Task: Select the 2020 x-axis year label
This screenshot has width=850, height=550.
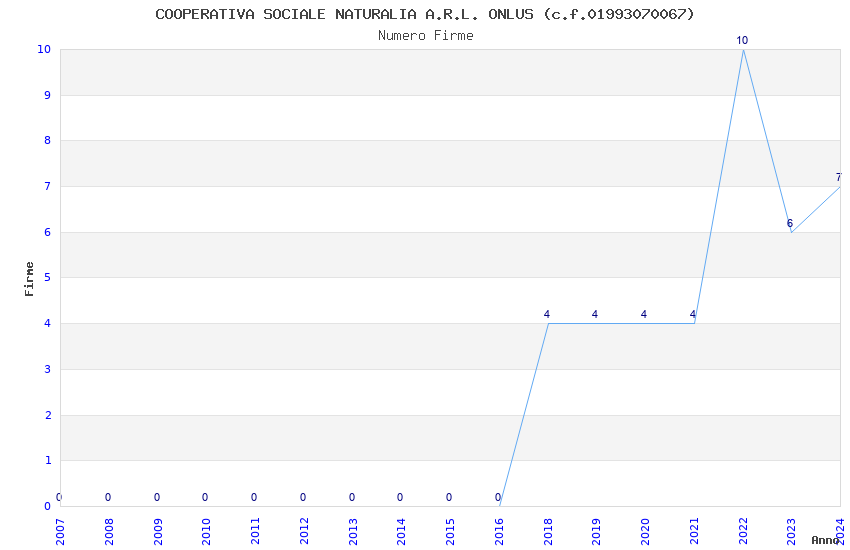Action: (645, 531)
